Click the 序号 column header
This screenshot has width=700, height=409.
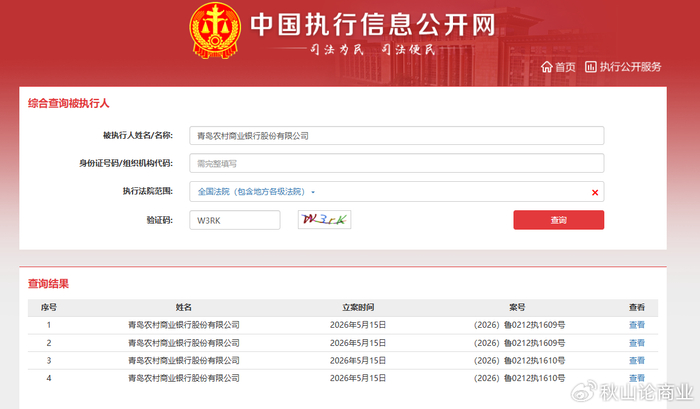coord(49,307)
